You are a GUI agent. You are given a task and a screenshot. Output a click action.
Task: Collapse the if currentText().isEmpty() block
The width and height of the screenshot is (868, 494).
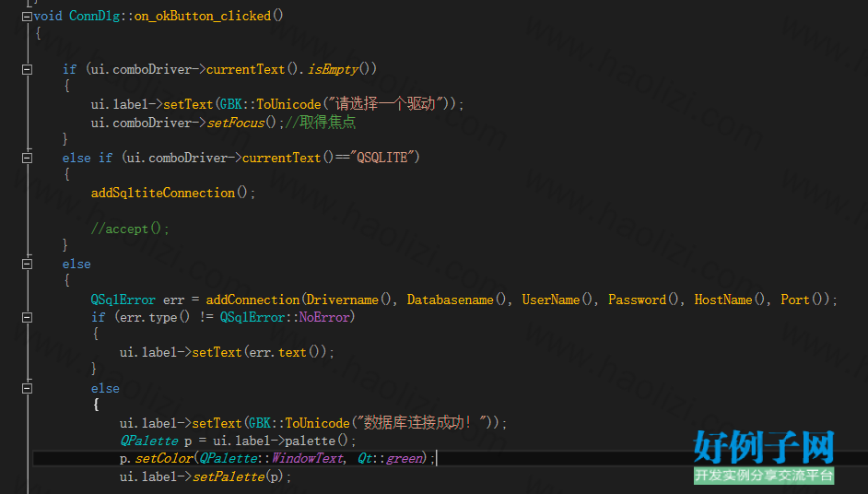pos(27,70)
